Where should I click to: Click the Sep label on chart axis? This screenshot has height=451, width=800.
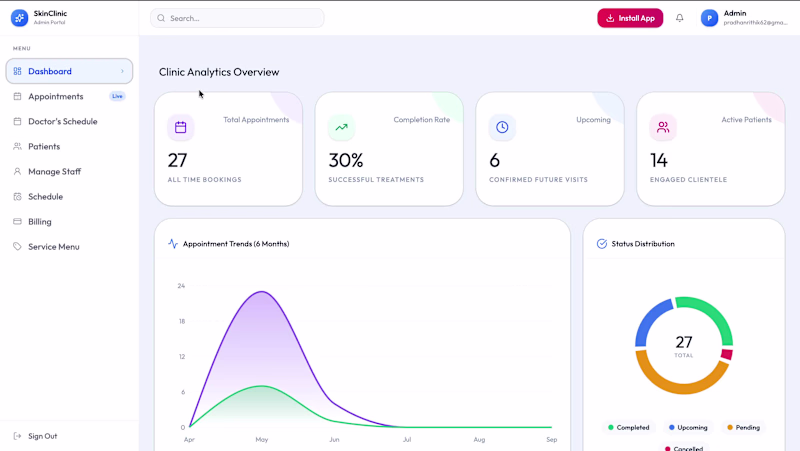[552, 439]
